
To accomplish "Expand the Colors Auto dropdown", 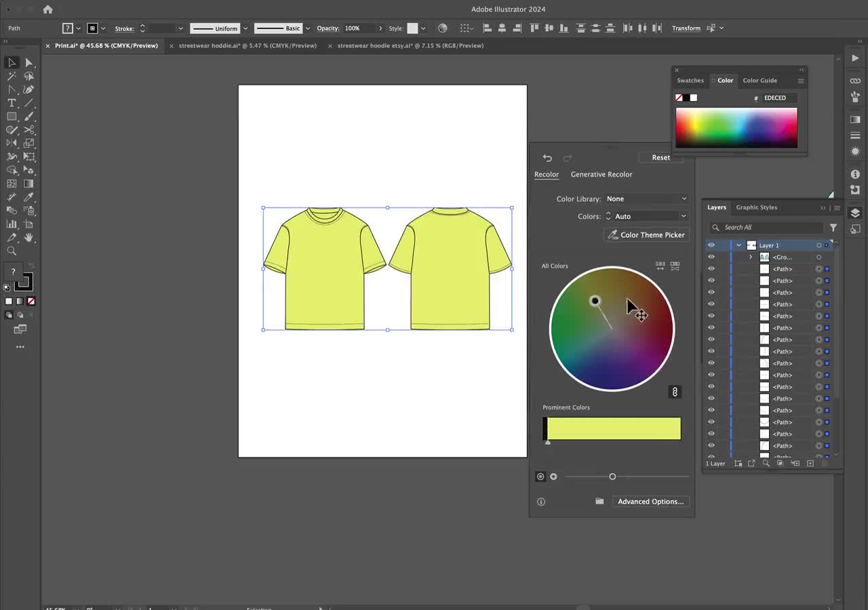I will [x=646, y=216].
